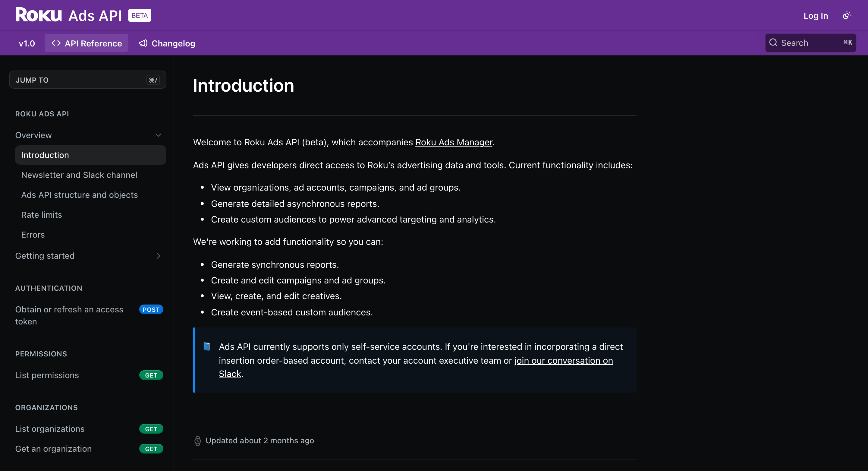Follow the join our conversation on Slack link
The image size is (868, 471).
pos(563,360)
